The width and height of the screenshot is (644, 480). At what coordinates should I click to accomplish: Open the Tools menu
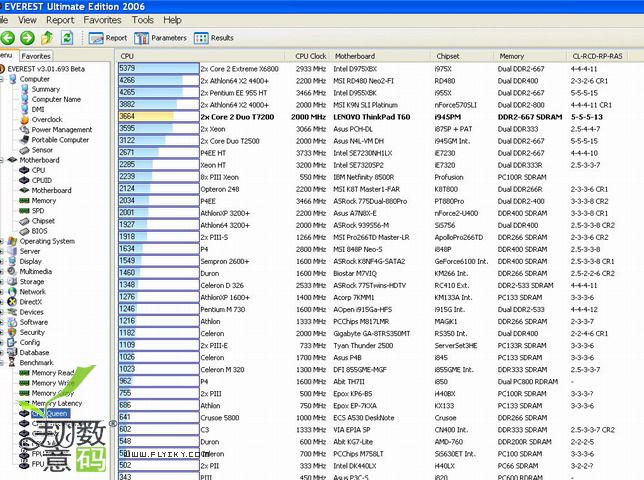point(143,20)
